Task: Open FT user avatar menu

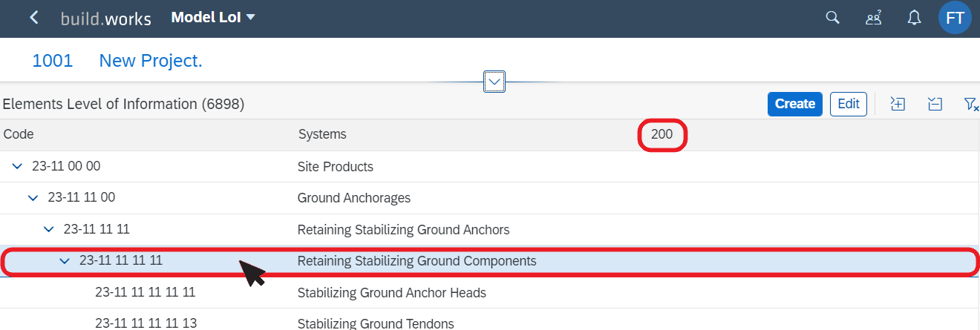Action: click(955, 18)
